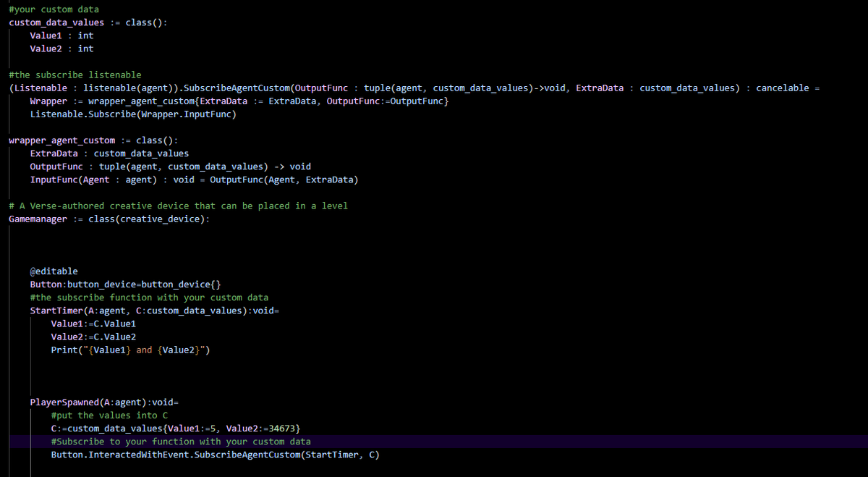Click the line 'wrapper_agent_custom := class():'
Screen dimensions: 868x477
coord(94,140)
